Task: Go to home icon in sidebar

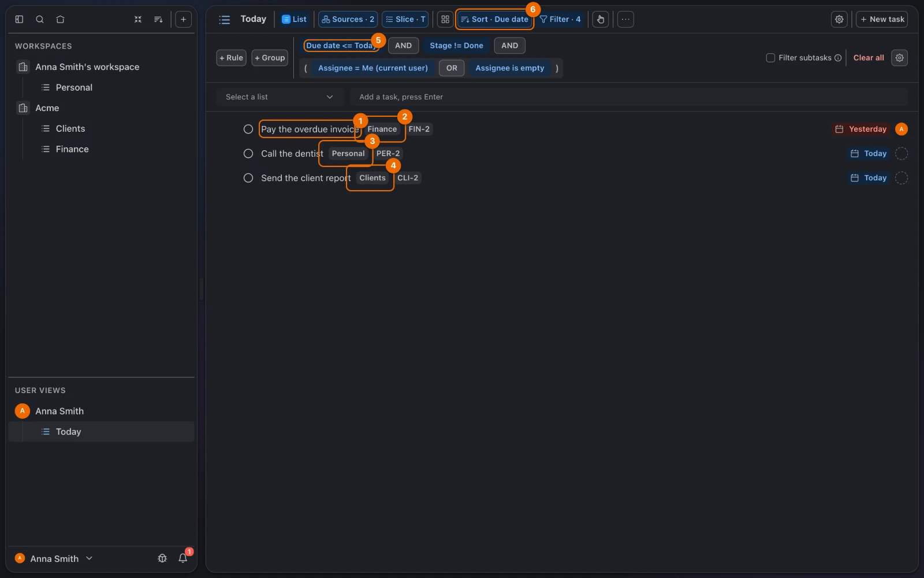Action: 60,19
